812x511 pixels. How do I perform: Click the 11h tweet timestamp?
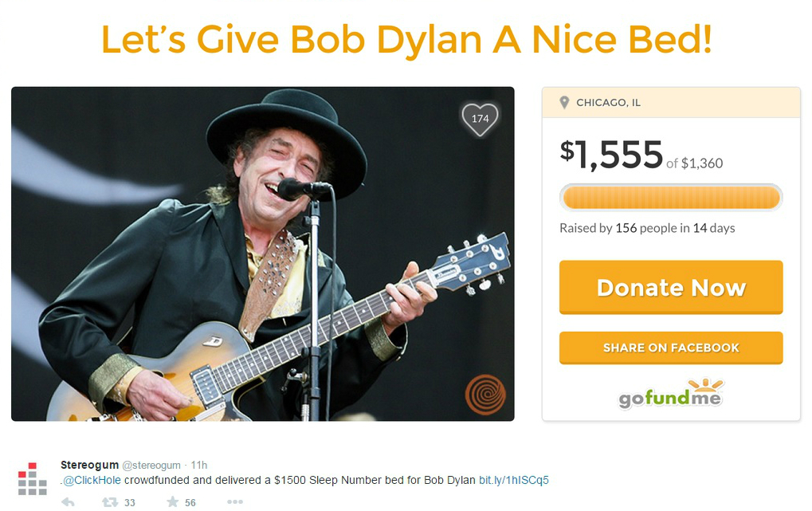(x=199, y=465)
